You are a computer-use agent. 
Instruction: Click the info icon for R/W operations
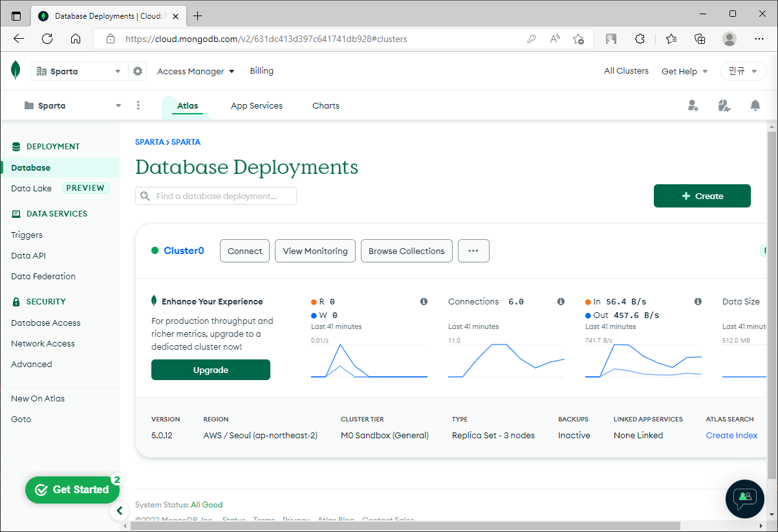[x=424, y=302]
